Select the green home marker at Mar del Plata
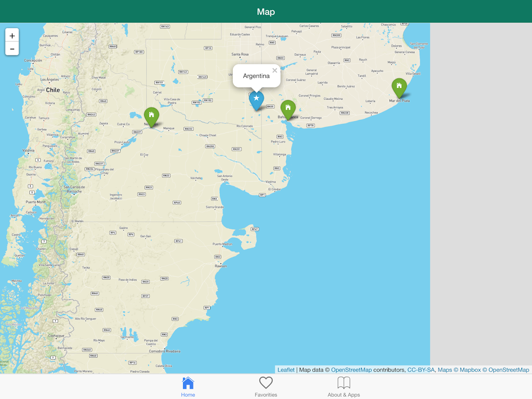 coord(399,88)
